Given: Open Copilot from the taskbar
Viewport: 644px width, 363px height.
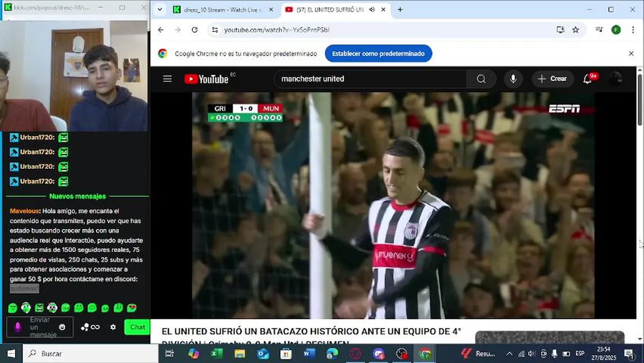Looking at the screenshot, I should 194,353.
